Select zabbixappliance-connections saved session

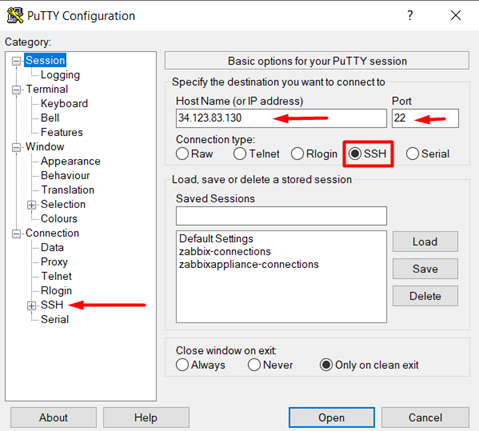[x=249, y=264]
